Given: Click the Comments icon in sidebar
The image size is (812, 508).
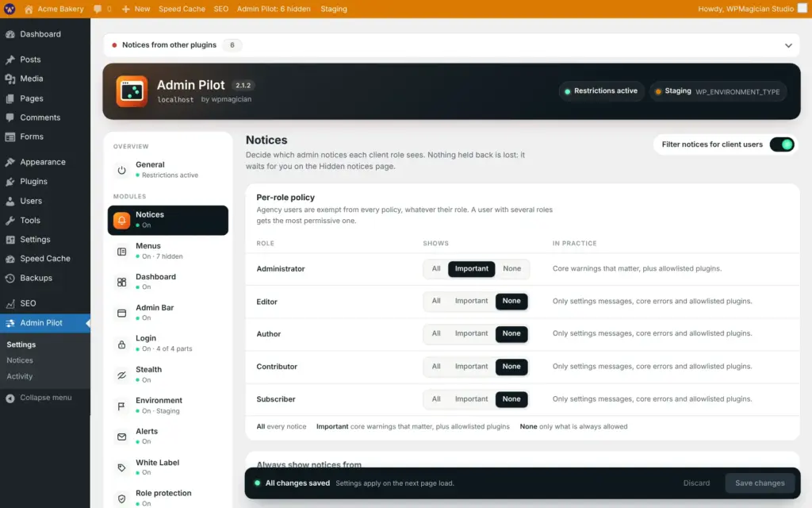Looking at the screenshot, I should click(x=10, y=117).
